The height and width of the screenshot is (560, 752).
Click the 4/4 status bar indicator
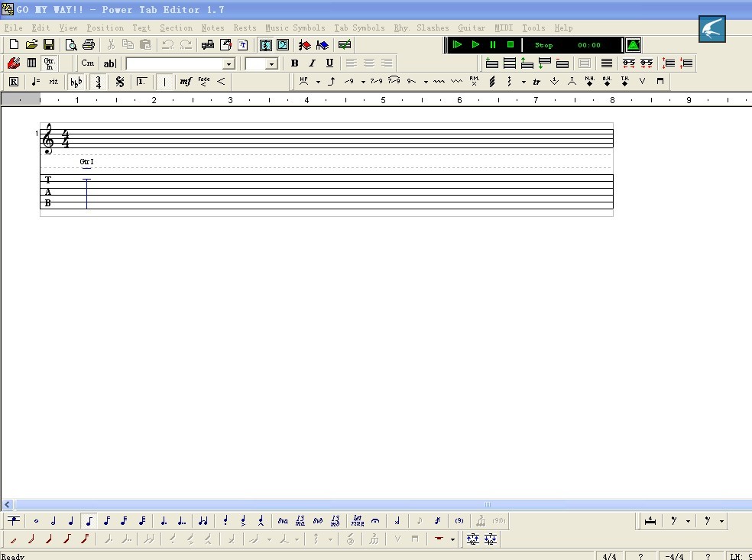point(609,556)
